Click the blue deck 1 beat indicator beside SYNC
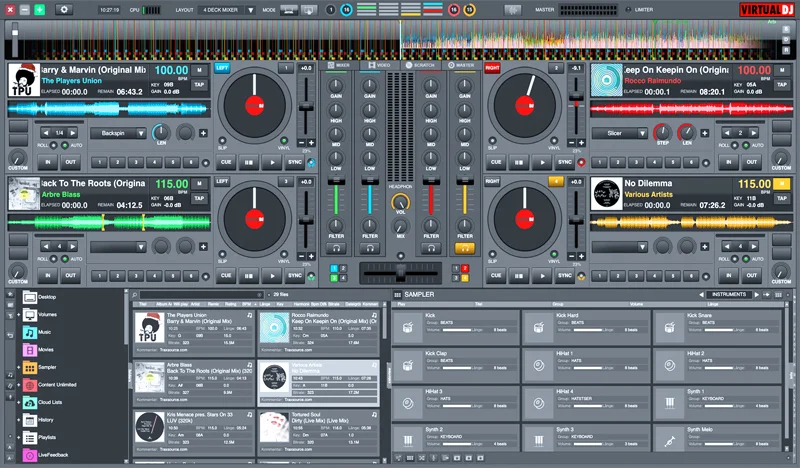The height and width of the screenshot is (468, 800). (x=311, y=163)
